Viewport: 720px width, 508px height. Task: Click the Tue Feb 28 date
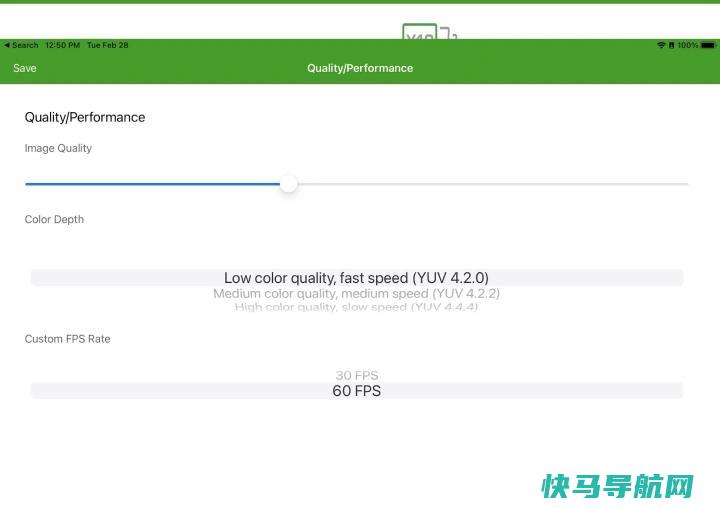(107, 45)
